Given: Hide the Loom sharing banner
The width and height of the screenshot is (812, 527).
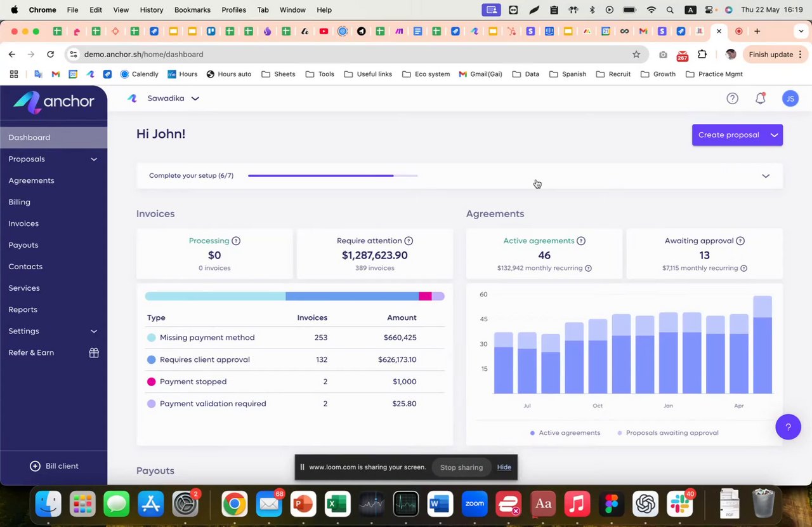Looking at the screenshot, I should point(504,467).
